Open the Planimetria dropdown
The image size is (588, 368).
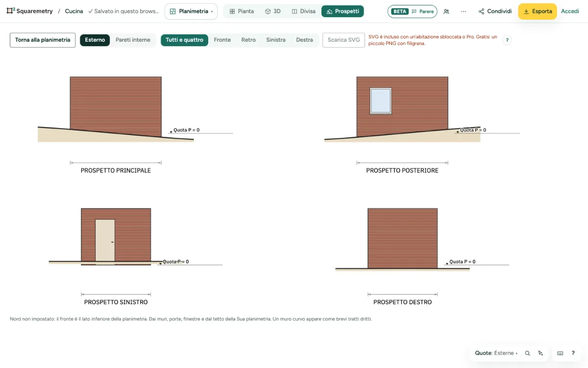click(x=191, y=11)
